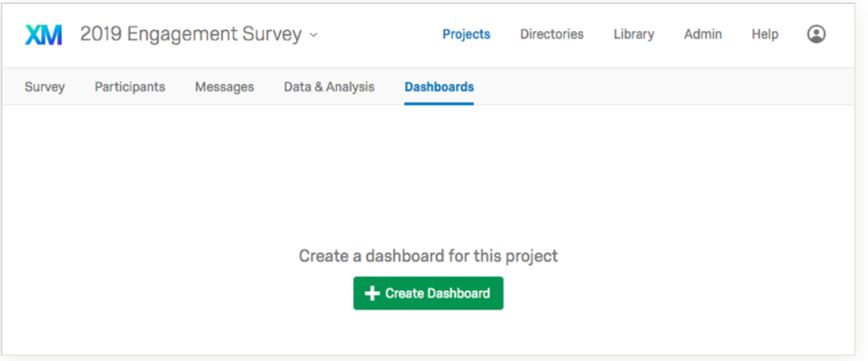This screenshot has width=868, height=361.
Task: Click the blank area above the dashboard prompt
Action: click(x=428, y=175)
